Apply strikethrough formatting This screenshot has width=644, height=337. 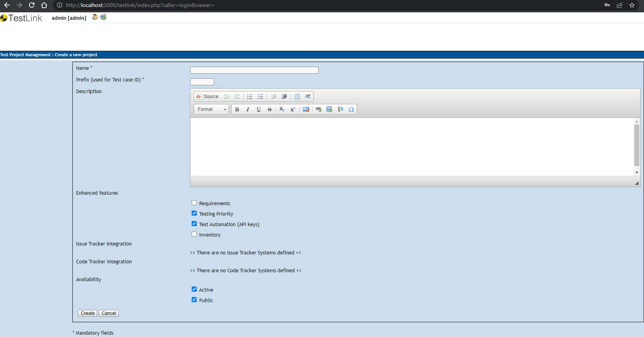pos(270,109)
